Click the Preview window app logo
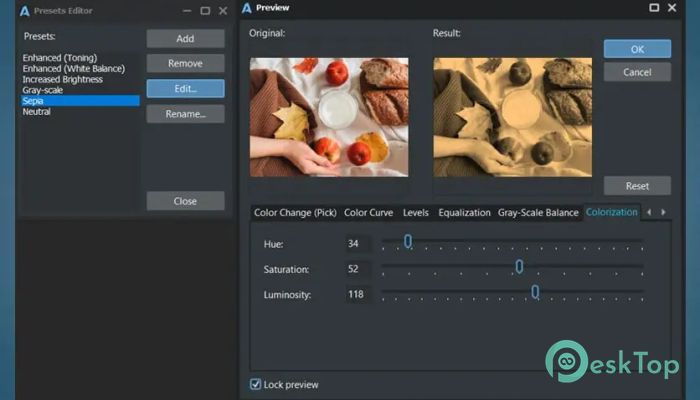The image size is (700, 400). [246, 8]
